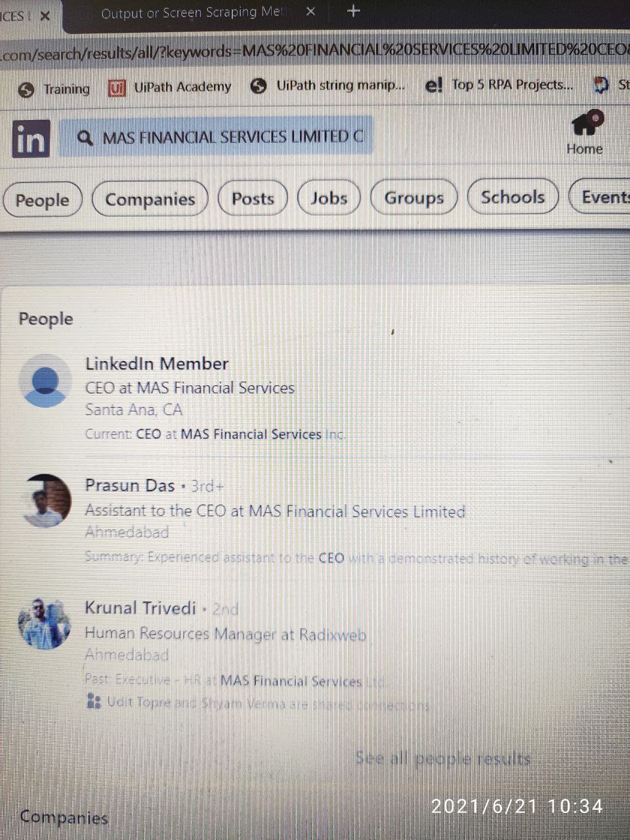This screenshot has height=840, width=630.
Task: Open the LinkedIn logo home icon
Action: 31,139
